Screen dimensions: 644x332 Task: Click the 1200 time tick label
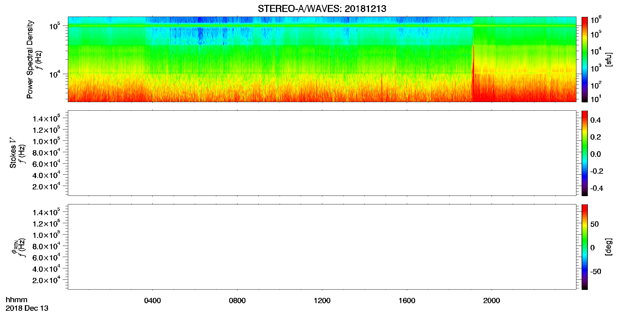[322, 301]
